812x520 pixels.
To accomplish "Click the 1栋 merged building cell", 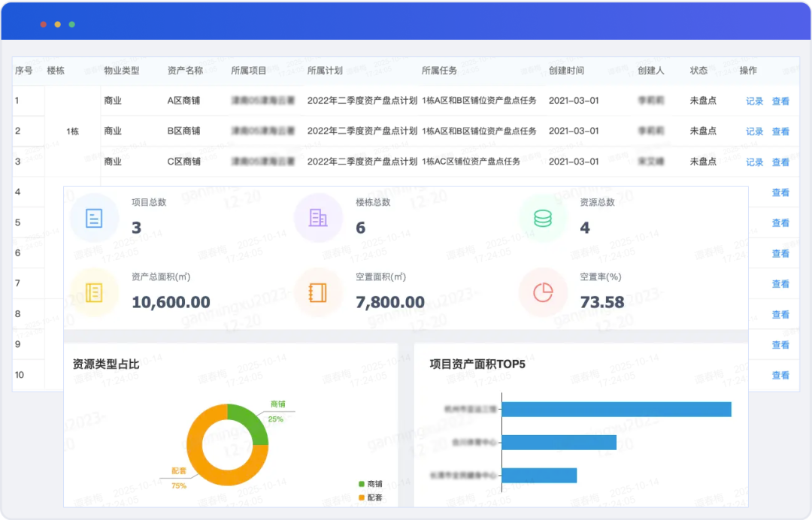I will click(x=73, y=132).
